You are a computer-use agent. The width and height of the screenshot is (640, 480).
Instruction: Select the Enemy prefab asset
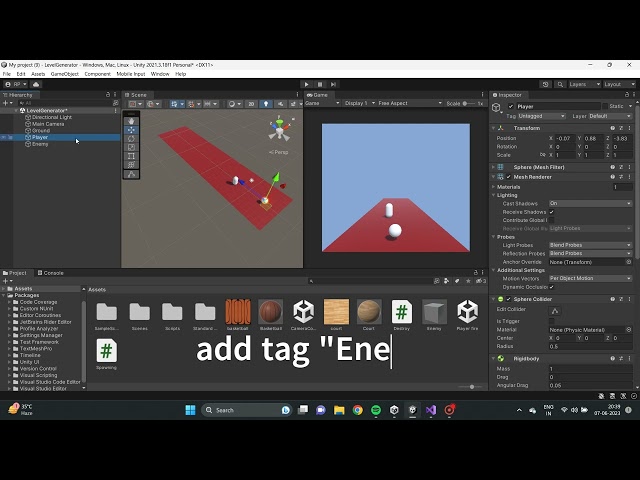click(x=434, y=312)
